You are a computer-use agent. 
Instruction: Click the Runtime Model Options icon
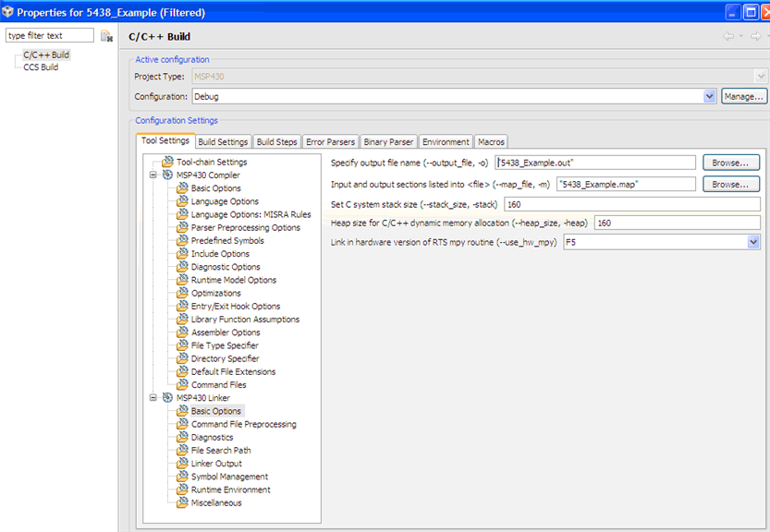click(x=183, y=280)
